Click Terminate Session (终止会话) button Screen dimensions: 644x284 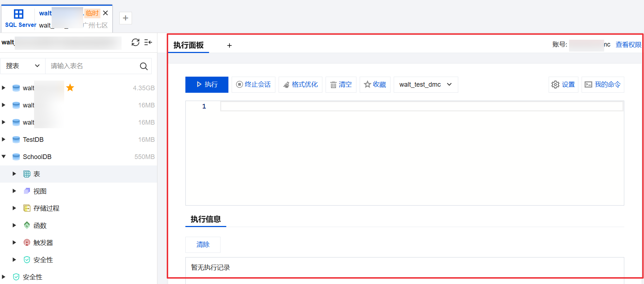[x=254, y=85]
